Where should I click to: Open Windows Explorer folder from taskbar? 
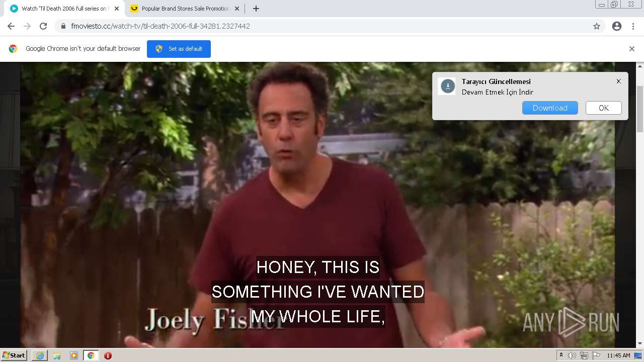click(x=57, y=355)
